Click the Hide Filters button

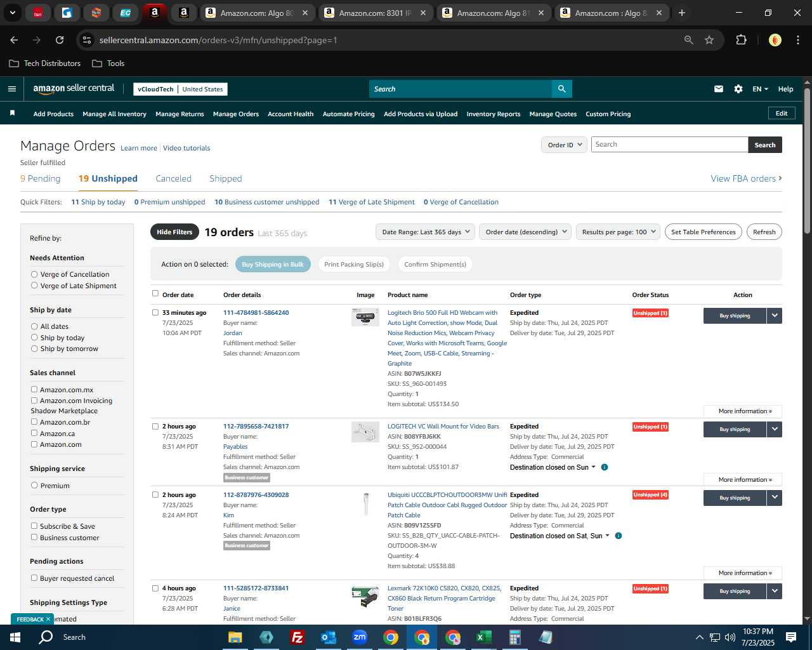(x=174, y=232)
